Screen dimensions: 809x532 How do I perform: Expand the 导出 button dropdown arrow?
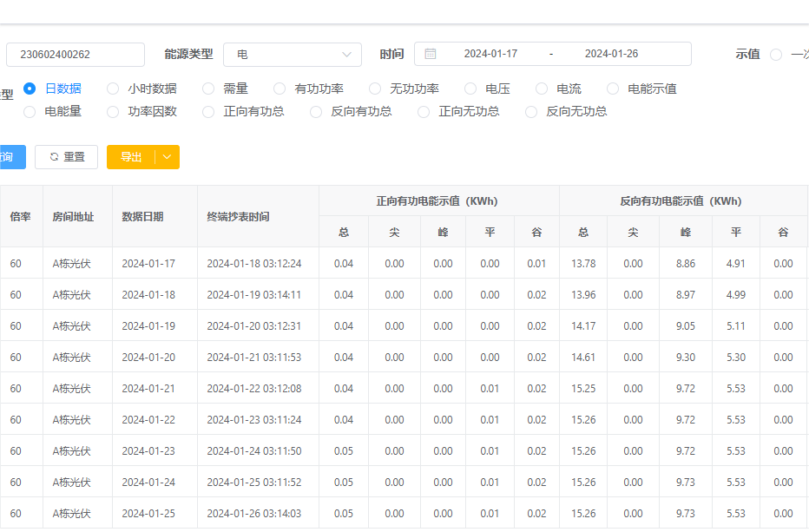point(168,157)
